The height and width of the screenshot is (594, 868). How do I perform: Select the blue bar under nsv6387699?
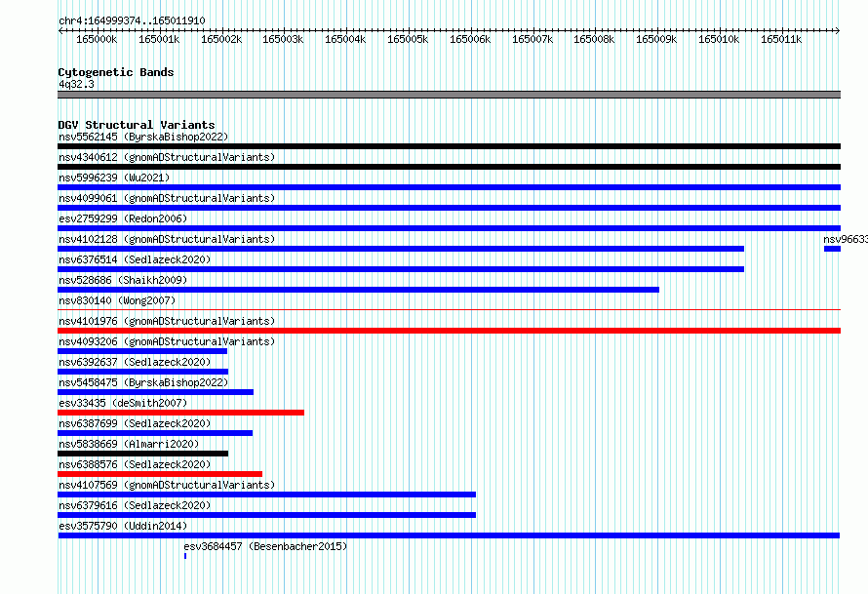155,433
